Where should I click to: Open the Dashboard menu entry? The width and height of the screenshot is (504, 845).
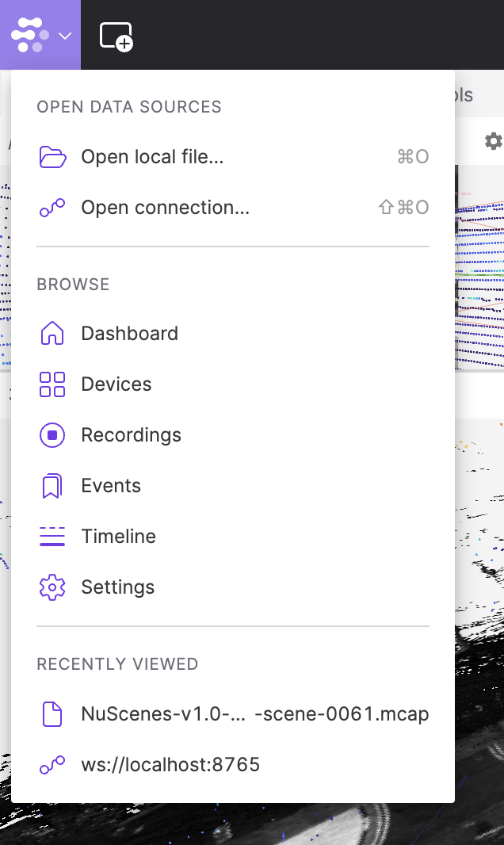129,333
